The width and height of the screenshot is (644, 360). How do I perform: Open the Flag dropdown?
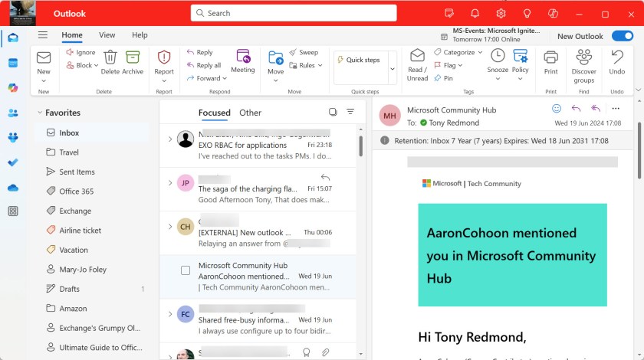(x=460, y=65)
